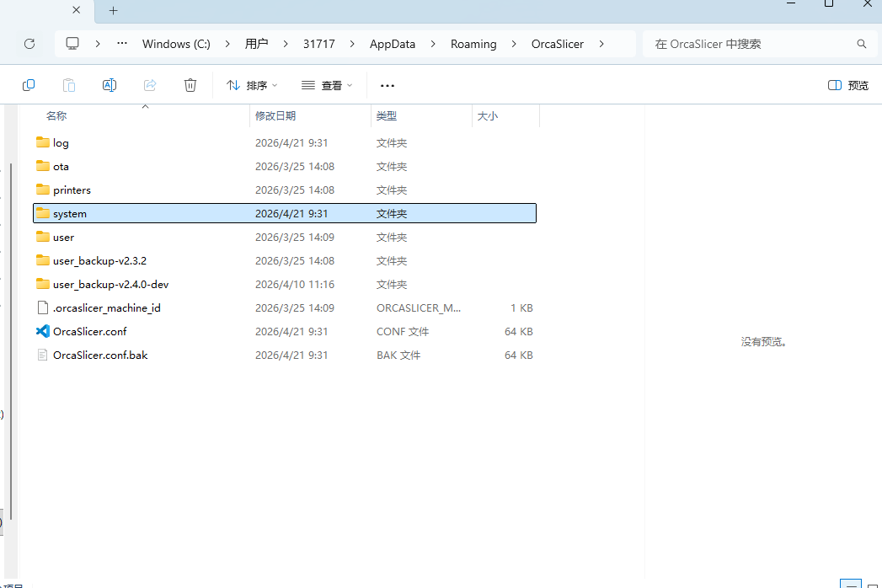The height and width of the screenshot is (588, 882).
Task: Click the search magnifier icon
Action: click(x=861, y=44)
